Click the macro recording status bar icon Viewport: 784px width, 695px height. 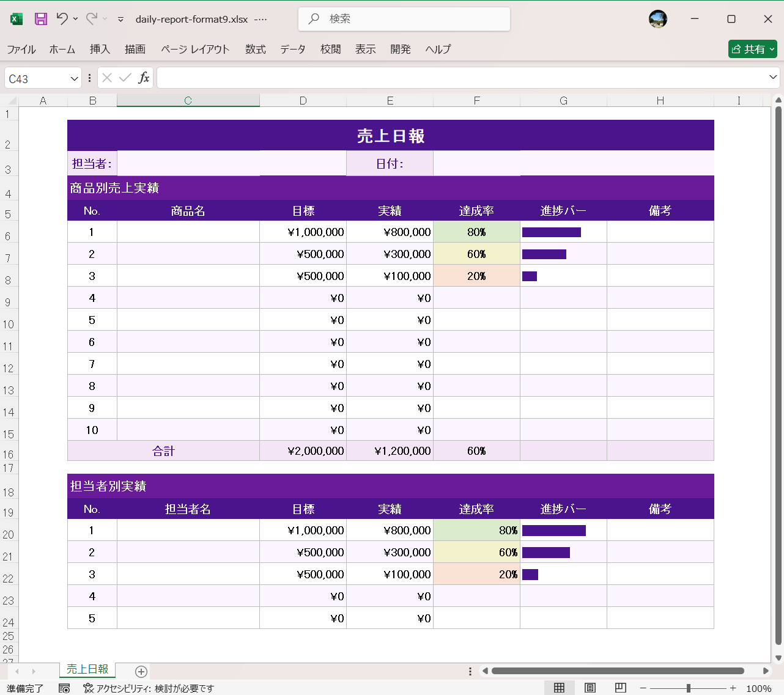pyautogui.click(x=64, y=688)
